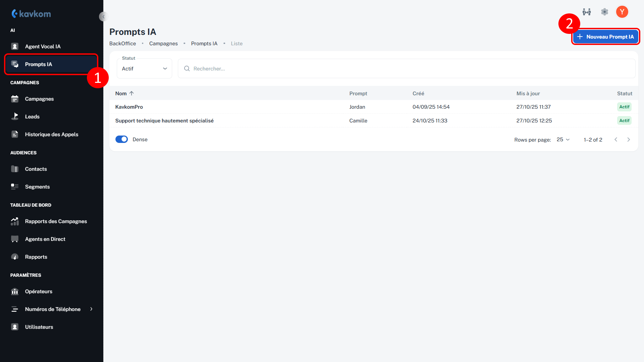Image resolution: width=644 pixels, height=362 pixels.
Task: Click the settings gear icon in header
Action: [604, 12]
